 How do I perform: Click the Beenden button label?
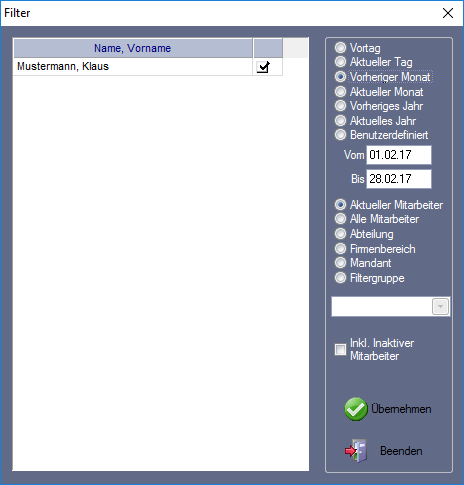coord(401,451)
